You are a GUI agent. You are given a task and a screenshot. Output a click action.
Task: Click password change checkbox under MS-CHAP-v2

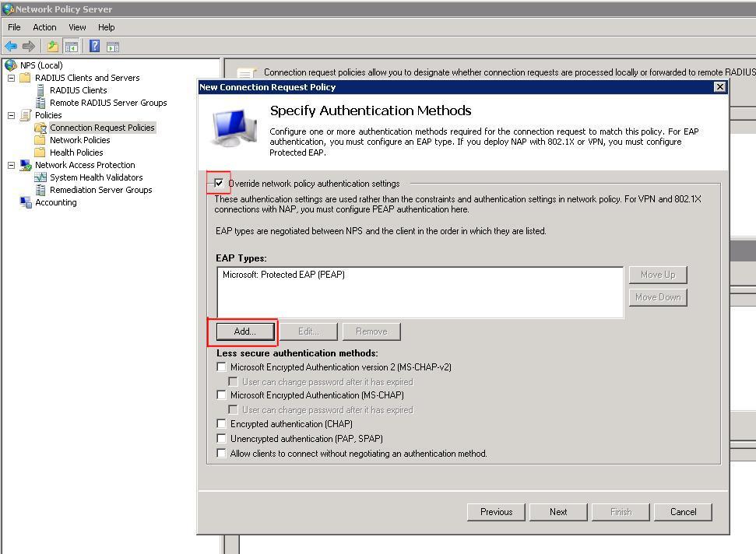[x=233, y=381]
